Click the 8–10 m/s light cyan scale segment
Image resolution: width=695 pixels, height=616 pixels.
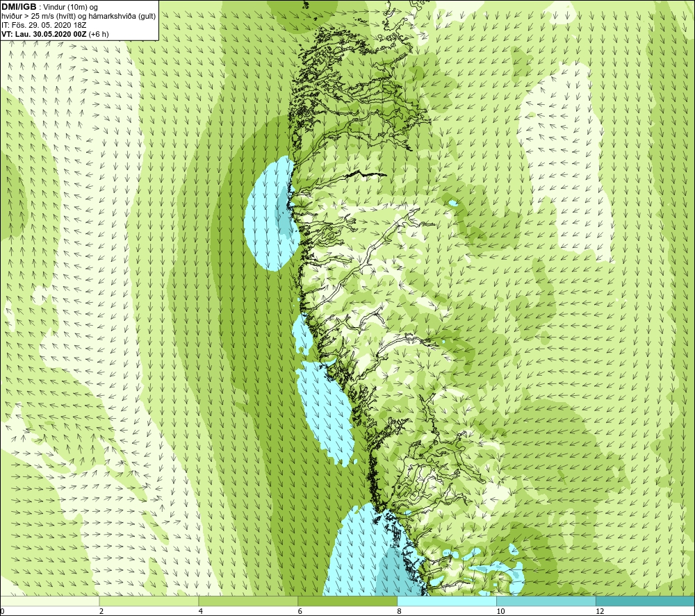447,601
